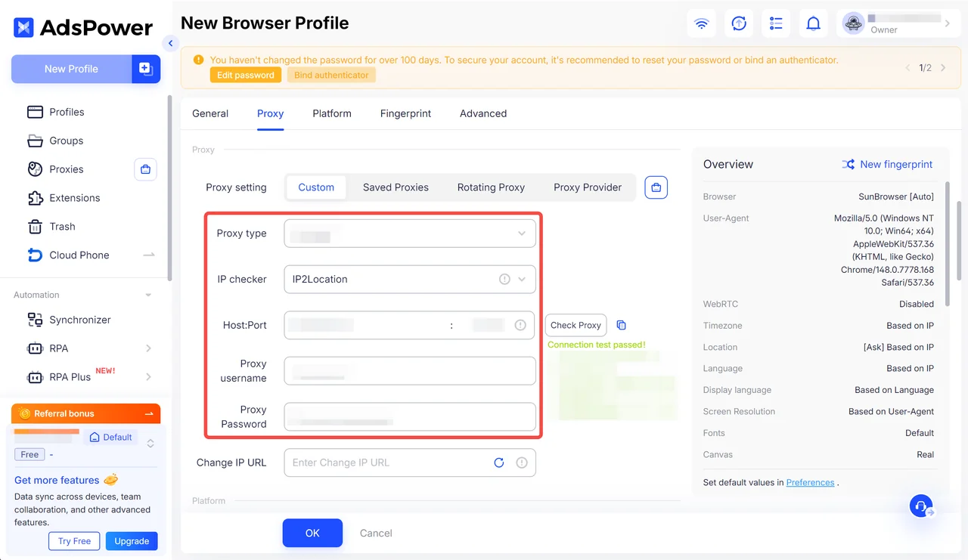The image size is (968, 560).
Task: Open the Proxy type dropdown
Action: [x=410, y=234]
